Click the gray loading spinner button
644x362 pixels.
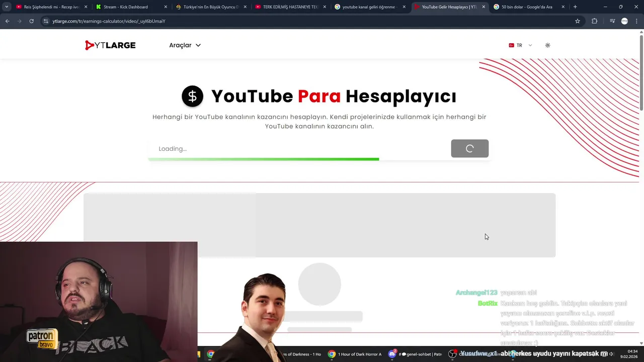(x=469, y=148)
